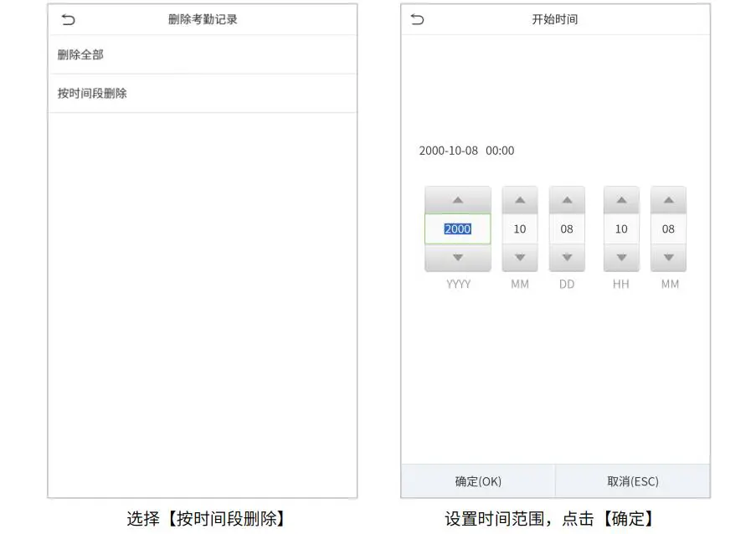Decrease the day (DD) value
Viewport: 756px width, 534px height.
click(x=567, y=257)
